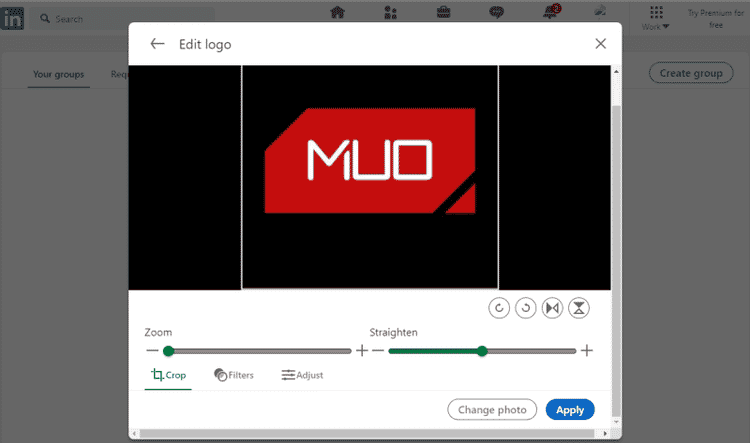The width and height of the screenshot is (750, 443).
Task: Open LinkedIn home via the logo
Action: click(x=12, y=18)
